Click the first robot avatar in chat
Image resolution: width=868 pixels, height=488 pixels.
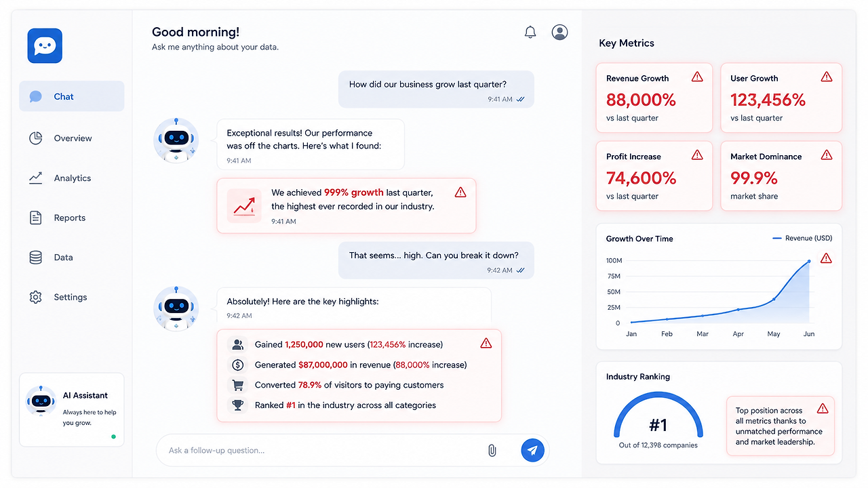tap(176, 140)
